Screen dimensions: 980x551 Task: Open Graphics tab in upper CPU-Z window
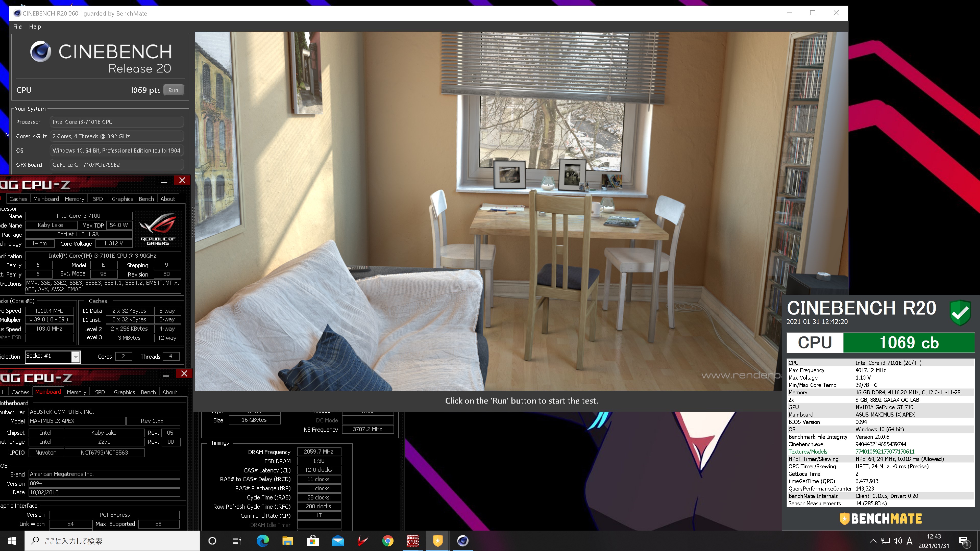[x=122, y=199]
